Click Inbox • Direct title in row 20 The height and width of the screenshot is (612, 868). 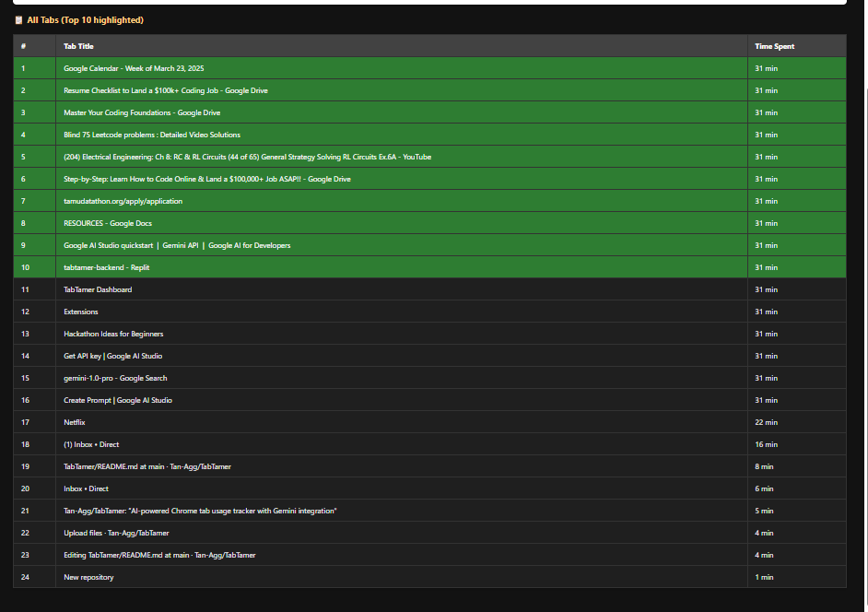[86, 489]
